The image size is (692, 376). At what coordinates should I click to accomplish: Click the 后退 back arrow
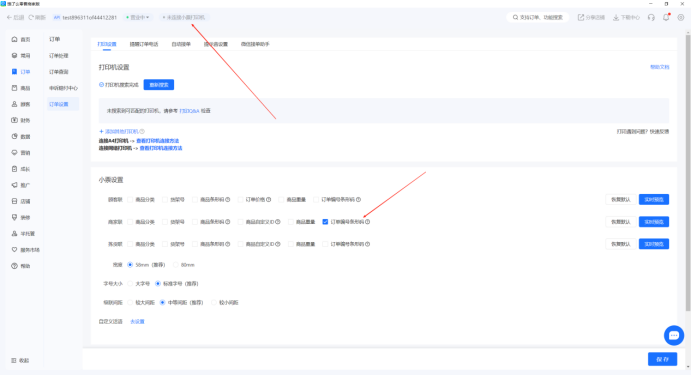(x=9, y=18)
